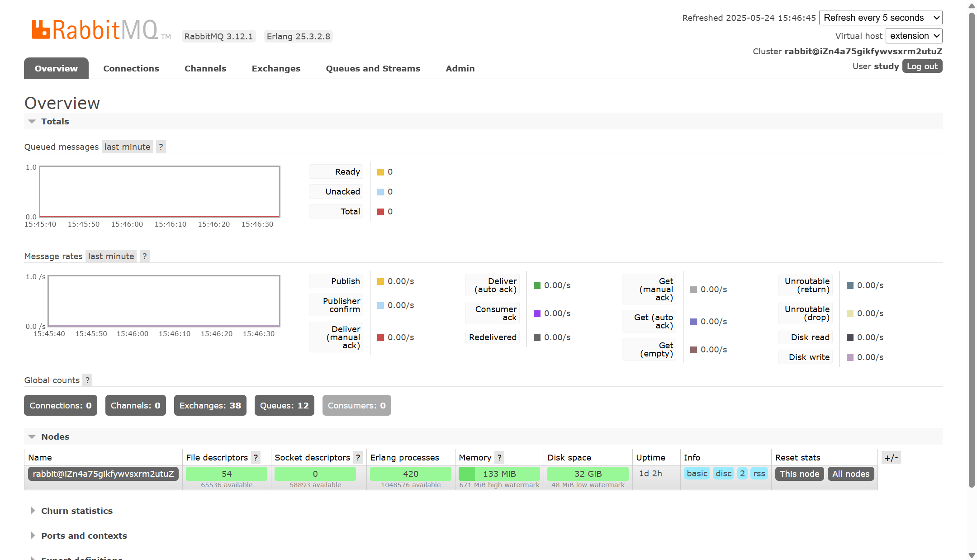The width and height of the screenshot is (977, 560).
Task: Click help icon next to Message rates
Action: (144, 256)
